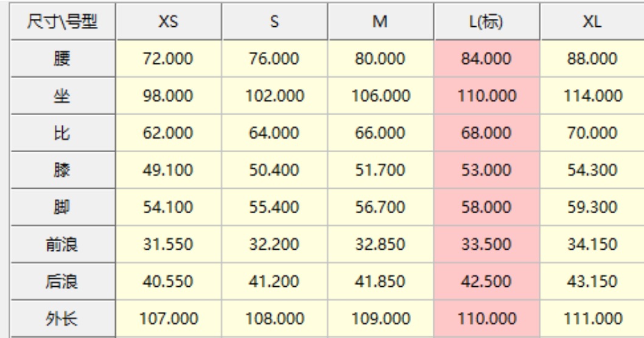The height and width of the screenshot is (338, 644).
Task: Select the 腰 row header
Action: (x=62, y=59)
